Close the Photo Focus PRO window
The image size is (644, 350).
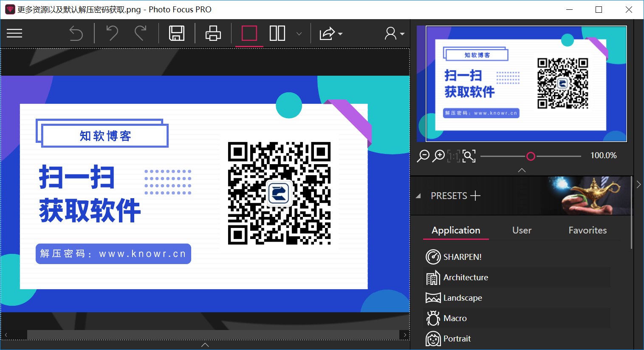point(629,9)
